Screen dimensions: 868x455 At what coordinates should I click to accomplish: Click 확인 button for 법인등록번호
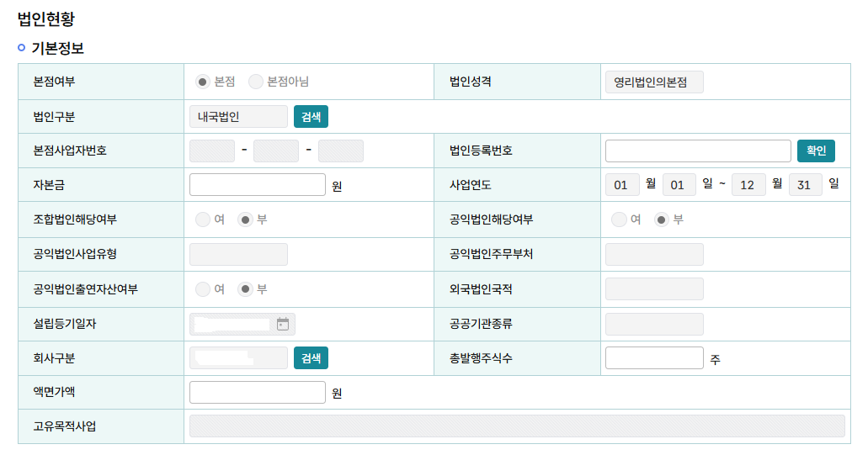816,151
